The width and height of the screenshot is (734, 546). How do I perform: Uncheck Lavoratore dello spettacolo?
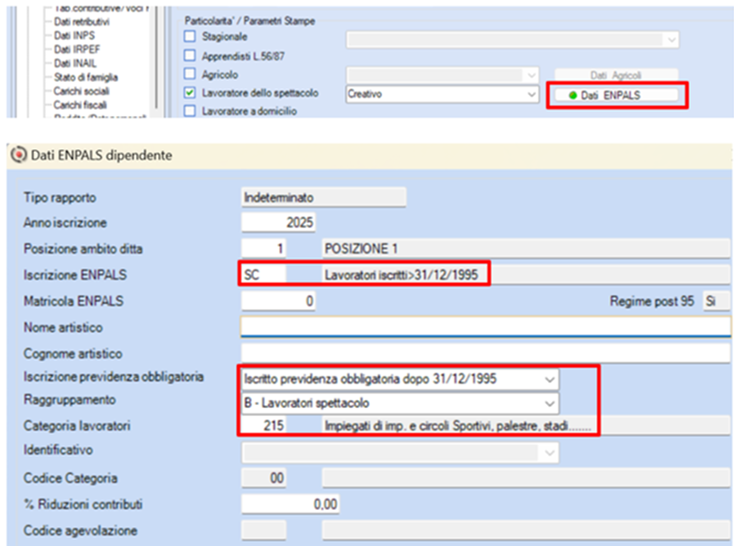[x=190, y=93]
